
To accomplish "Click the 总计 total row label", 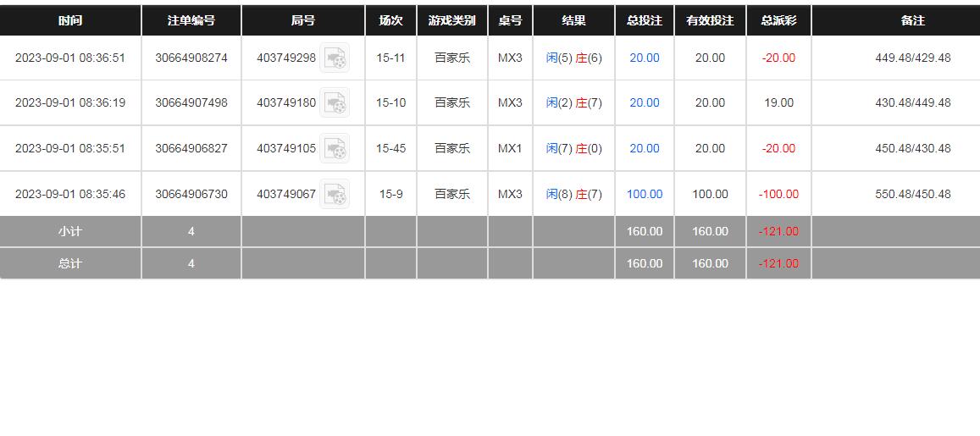I will pos(70,263).
